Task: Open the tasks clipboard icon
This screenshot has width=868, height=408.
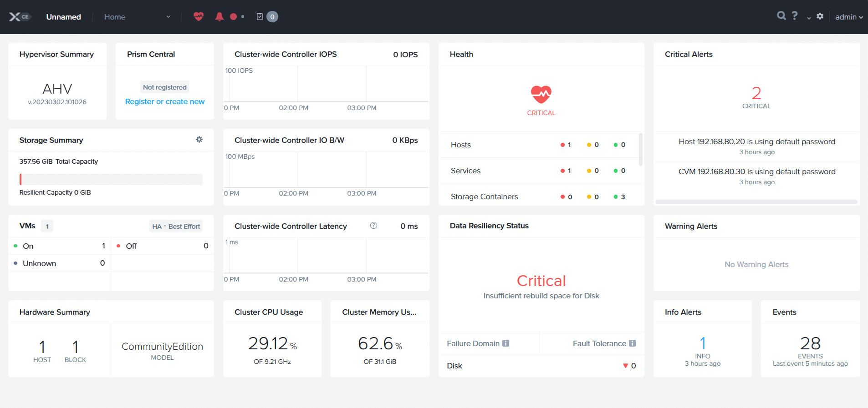Action: pos(260,17)
